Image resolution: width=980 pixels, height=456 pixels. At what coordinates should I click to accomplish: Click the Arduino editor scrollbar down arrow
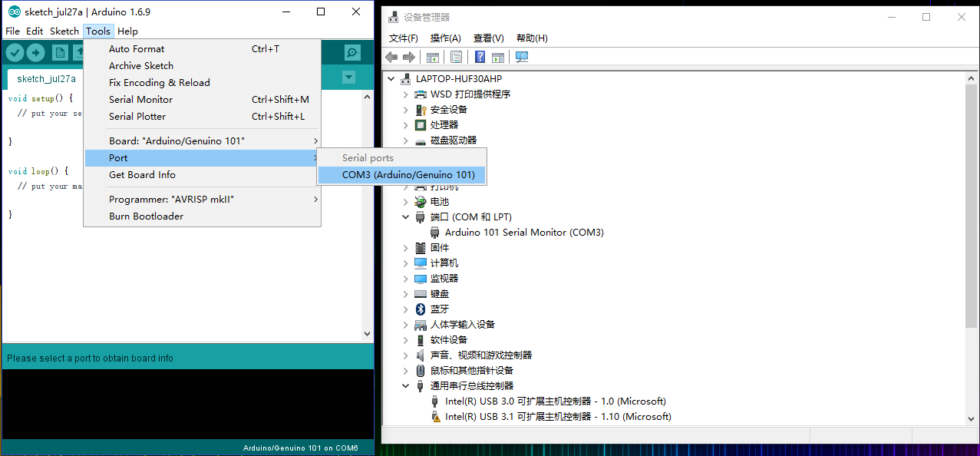[367, 334]
